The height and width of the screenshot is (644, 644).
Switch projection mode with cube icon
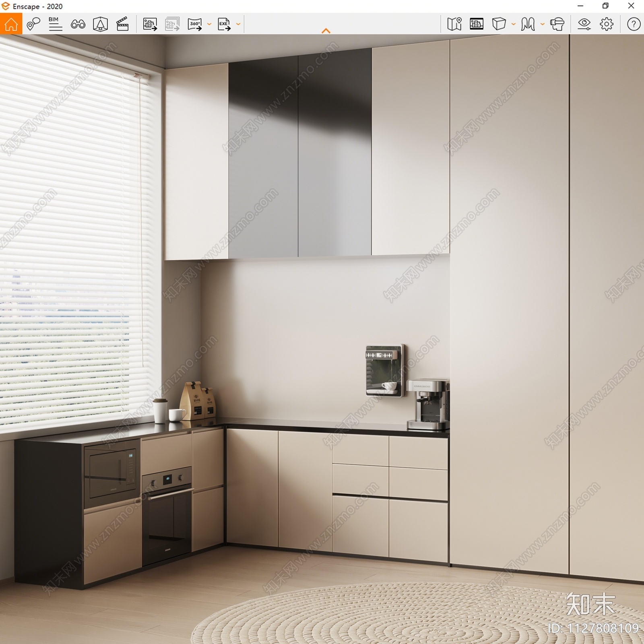click(x=499, y=24)
